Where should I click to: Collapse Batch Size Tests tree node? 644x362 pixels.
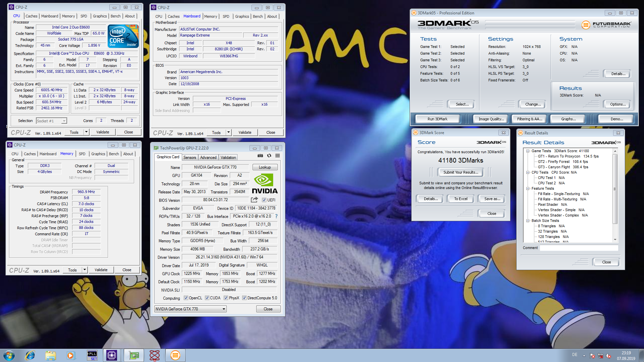tap(528, 221)
